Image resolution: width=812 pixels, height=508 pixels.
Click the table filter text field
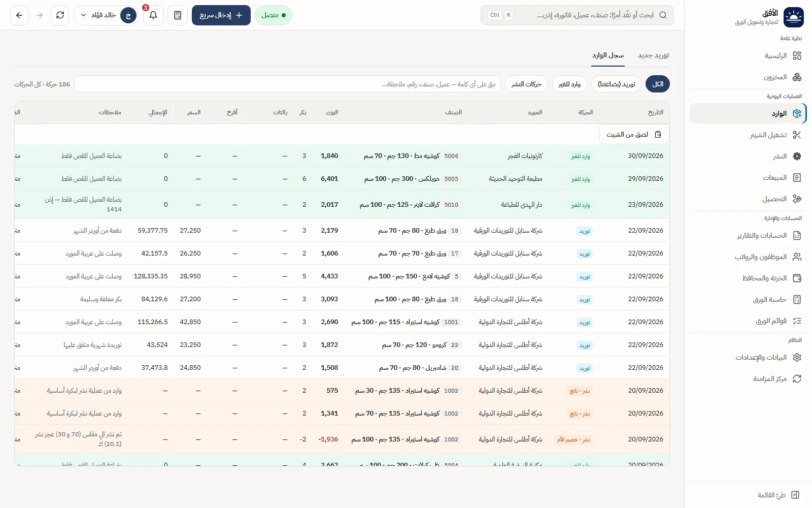click(x=287, y=84)
